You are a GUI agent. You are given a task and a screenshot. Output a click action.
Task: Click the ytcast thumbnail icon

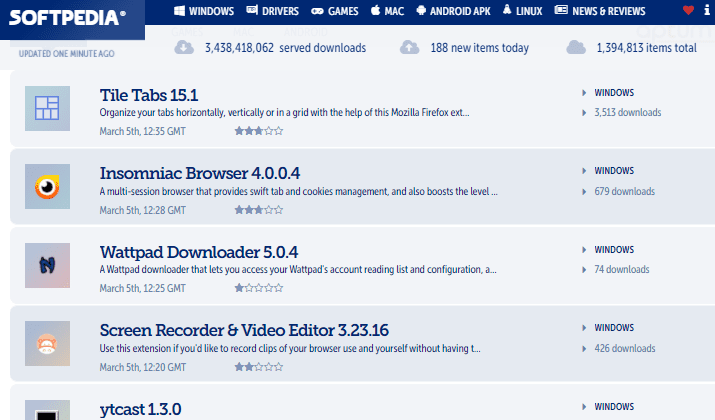coord(47,410)
